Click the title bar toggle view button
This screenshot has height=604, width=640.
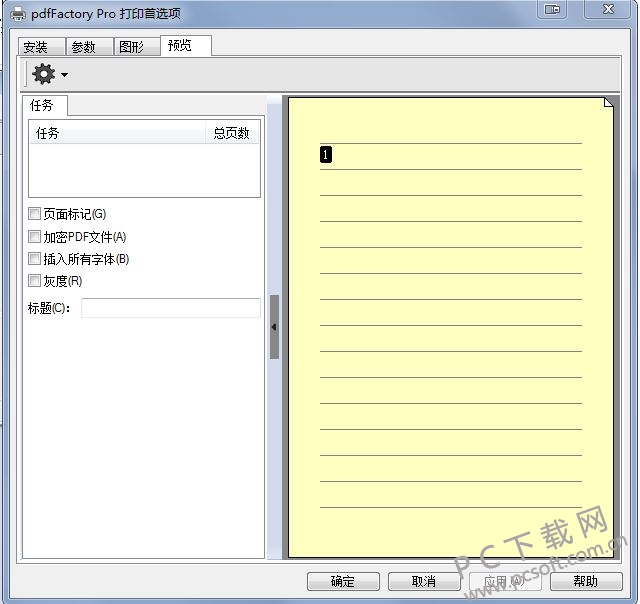pos(552,9)
